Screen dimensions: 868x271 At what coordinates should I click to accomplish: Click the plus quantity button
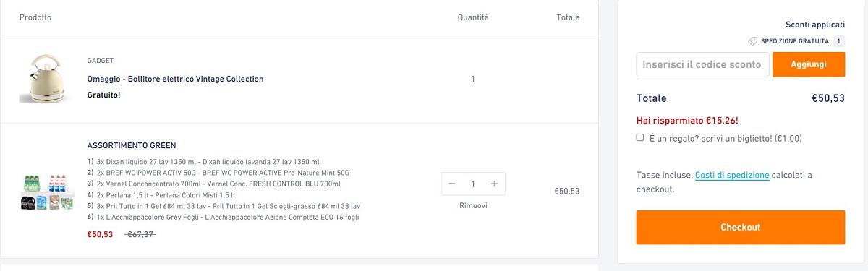[495, 184]
